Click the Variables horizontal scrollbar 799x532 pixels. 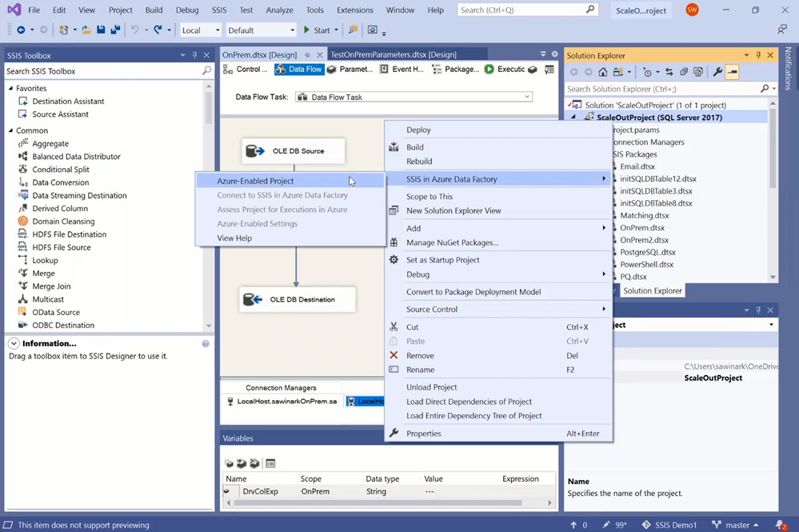click(x=378, y=502)
